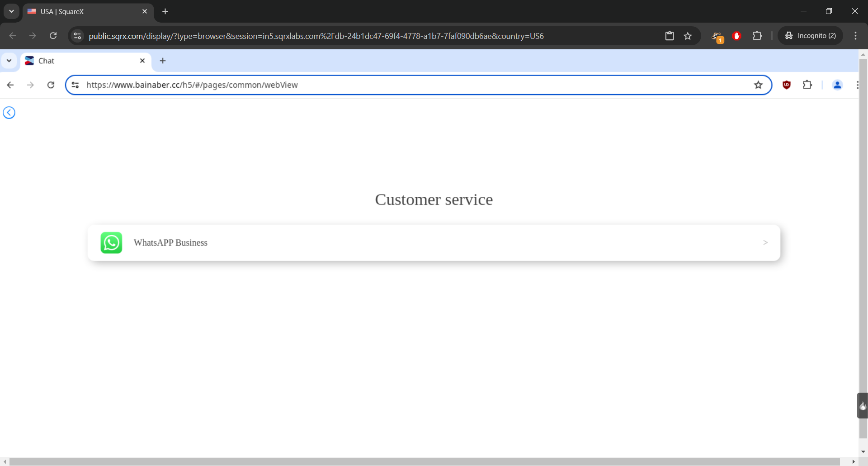Open the inner browser profile avatar
This screenshot has height=466, width=868.
point(837,85)
